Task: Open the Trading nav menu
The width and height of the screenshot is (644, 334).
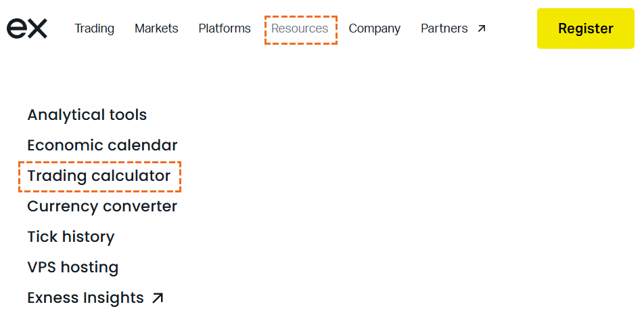Action: tap(95, 28)
